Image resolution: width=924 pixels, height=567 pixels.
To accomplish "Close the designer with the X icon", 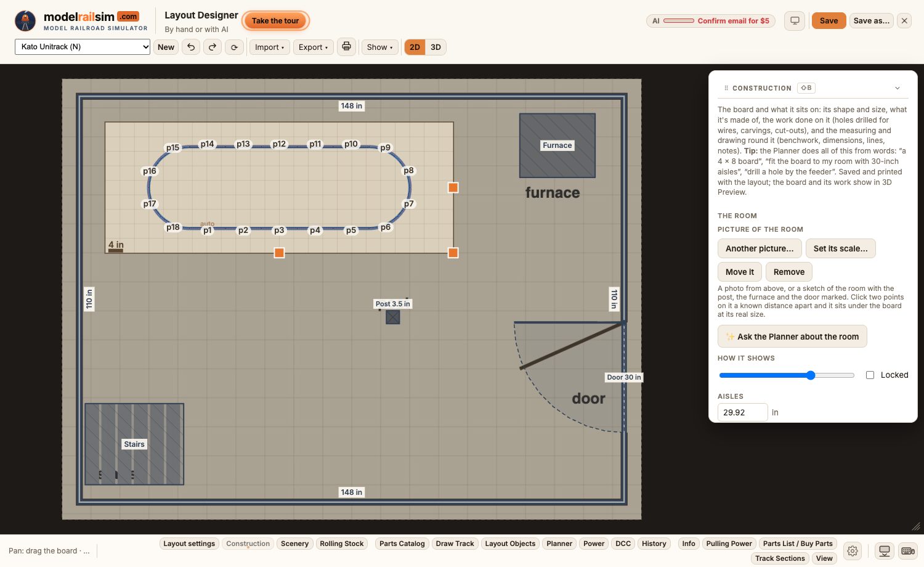I will click(904, 20).
